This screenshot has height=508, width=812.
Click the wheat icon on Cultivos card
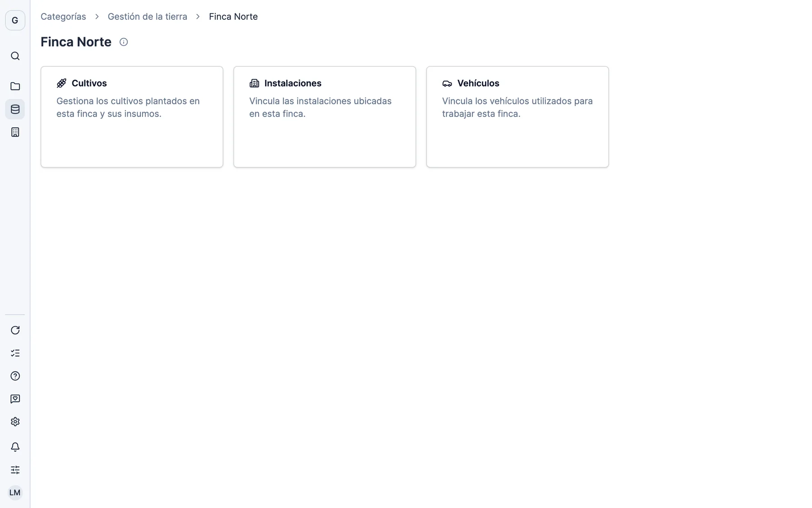click(61, 83)
